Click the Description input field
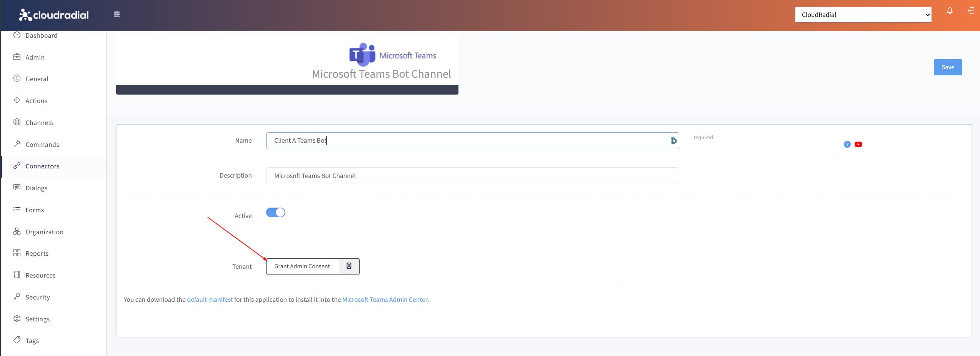The width and height of the screenshot is (980, 356). [x=472, y=176]
